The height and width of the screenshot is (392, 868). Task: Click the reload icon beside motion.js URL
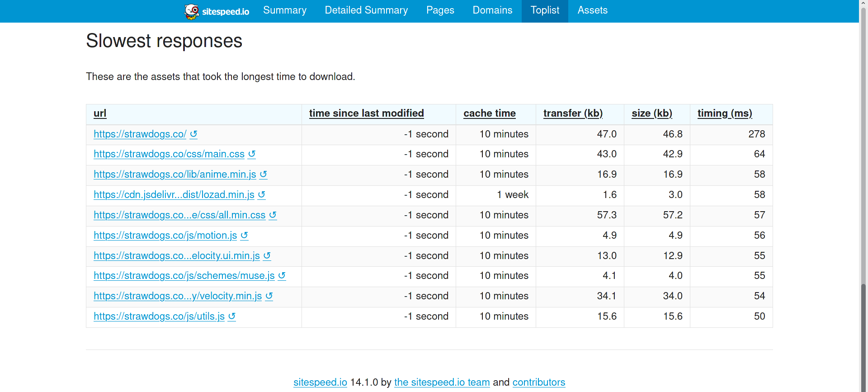[x=244, y=235]
